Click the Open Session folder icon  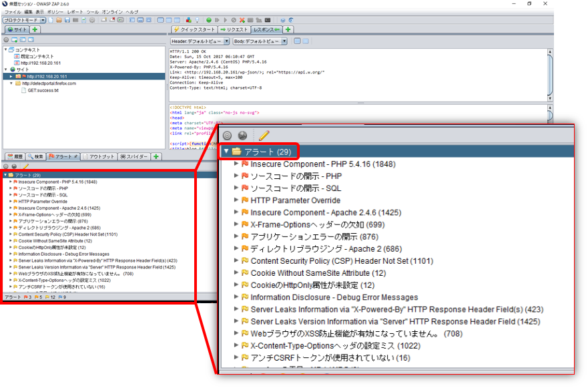(59, 20)
